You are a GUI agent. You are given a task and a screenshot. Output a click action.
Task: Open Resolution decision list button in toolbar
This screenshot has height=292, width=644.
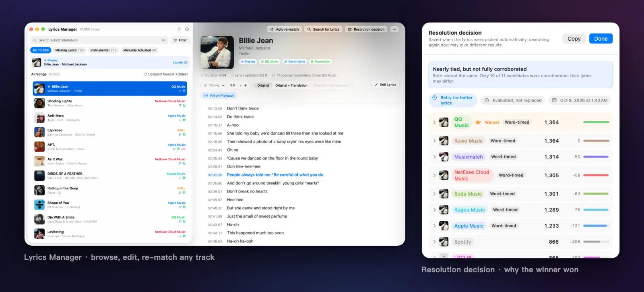click(366, 29)
